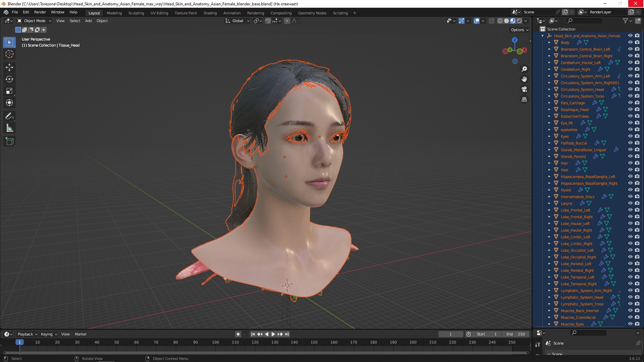Toggle visibility of Eyes object
The width and height of the screenshot is (644, 362).
pyautogui.click(x=630, y=136)
